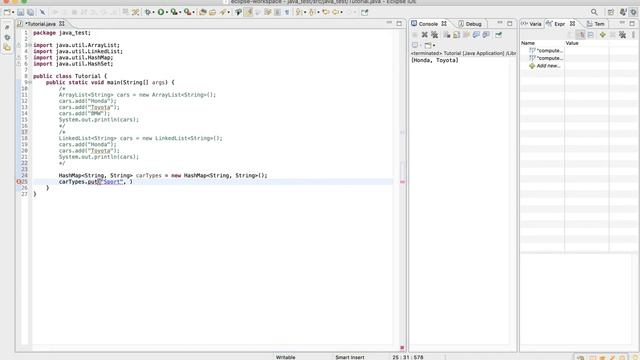The width and height of the screenshot is (640, 360).
Task: Toggle the Skip All Breakpoints icon
Action: tap(42, 12)
